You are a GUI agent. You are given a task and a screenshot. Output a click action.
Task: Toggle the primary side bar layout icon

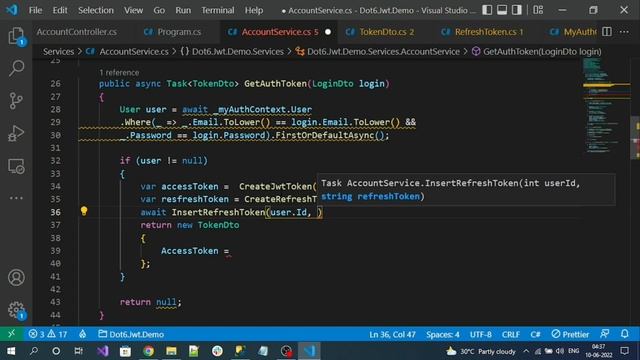tap(487, 10)
